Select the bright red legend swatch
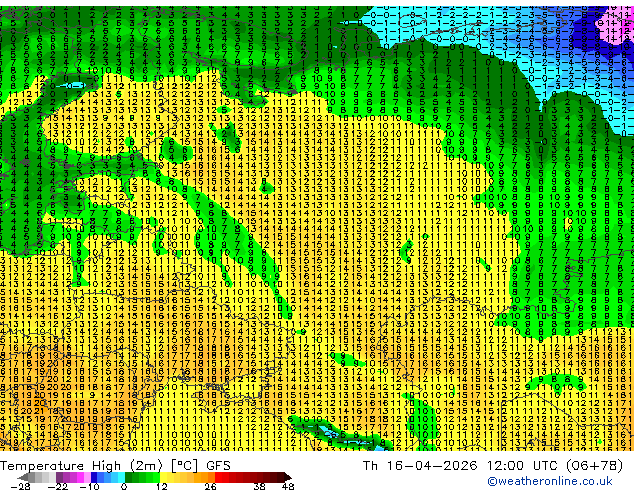Image resolution: width=634 pixels, height=490 pixels. pos(218,477)
